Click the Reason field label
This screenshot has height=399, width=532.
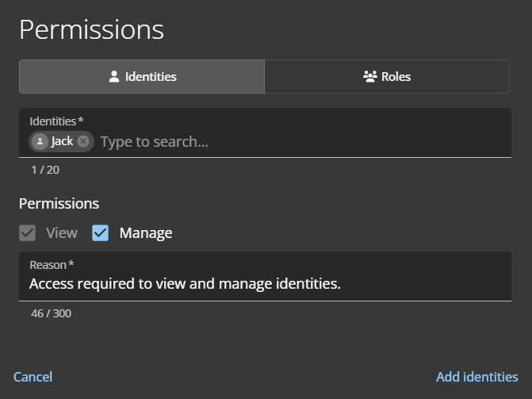pyautogui.click(x=52, y=264)
